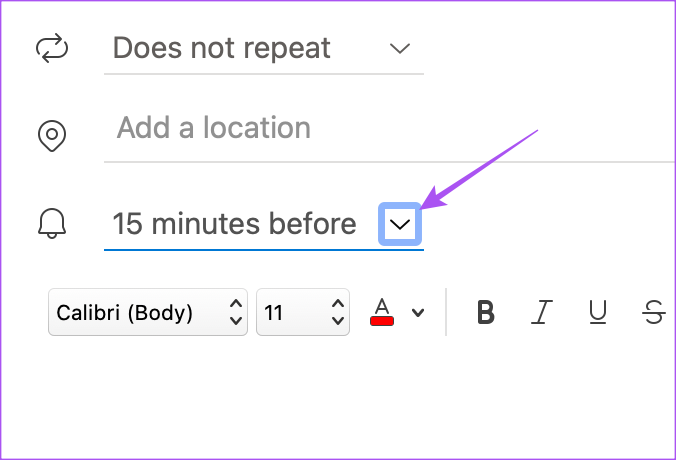Click the repeat arrows icon
This screenshot has height=460, width=676.
(50, 48)
